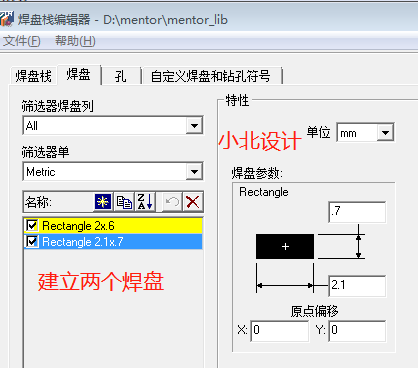Screen dimensions: 418x368
Task: Open the pad list filter dropdown showing All
Action: pyautogui.click(x=113, y=126)
